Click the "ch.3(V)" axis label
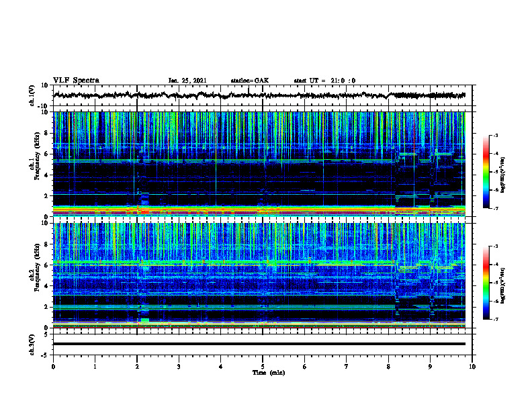 pyautogui.click(x=32, y=345)
